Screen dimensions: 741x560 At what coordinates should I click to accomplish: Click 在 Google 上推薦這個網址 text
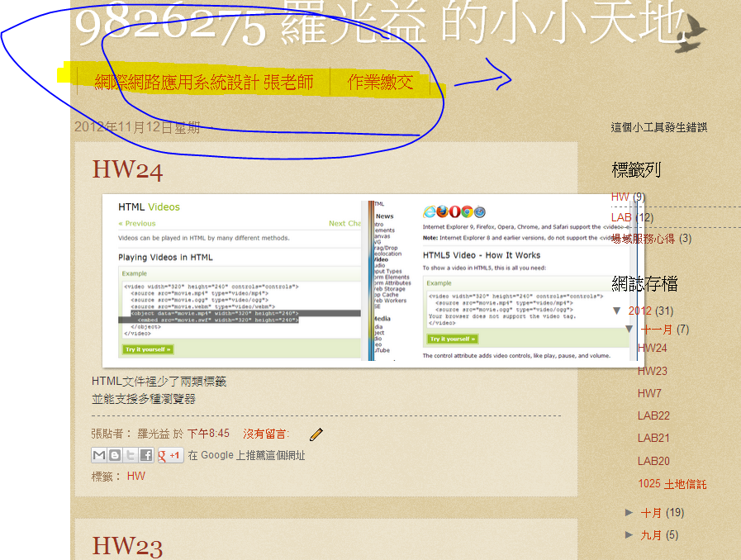coord(246,456)
